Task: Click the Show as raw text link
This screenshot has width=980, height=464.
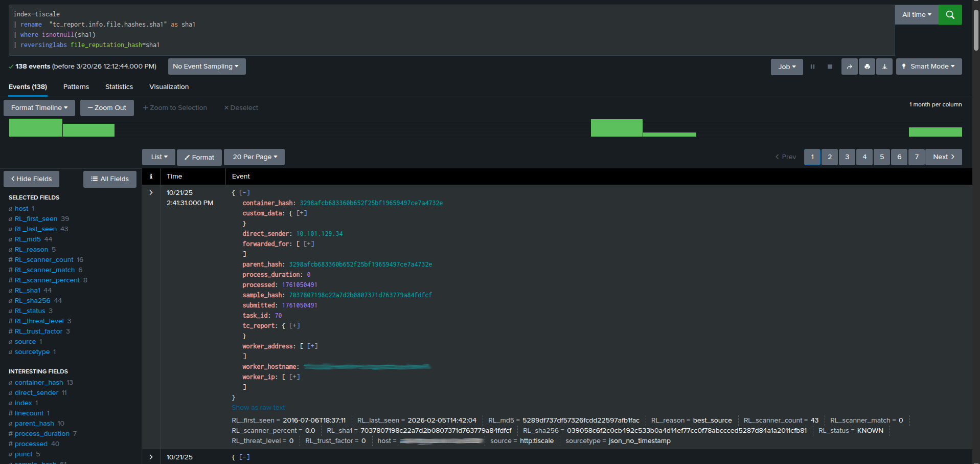Action: click(258, 407)
